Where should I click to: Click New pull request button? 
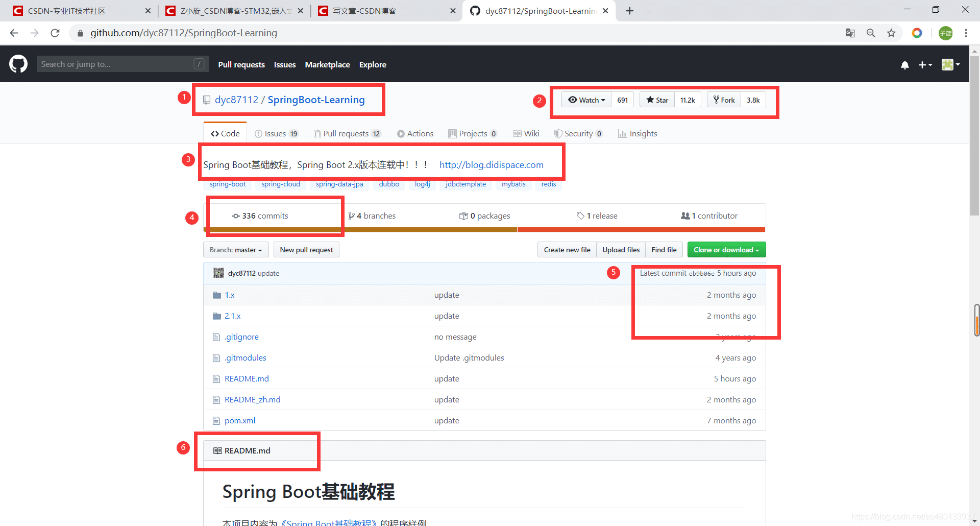306,250
